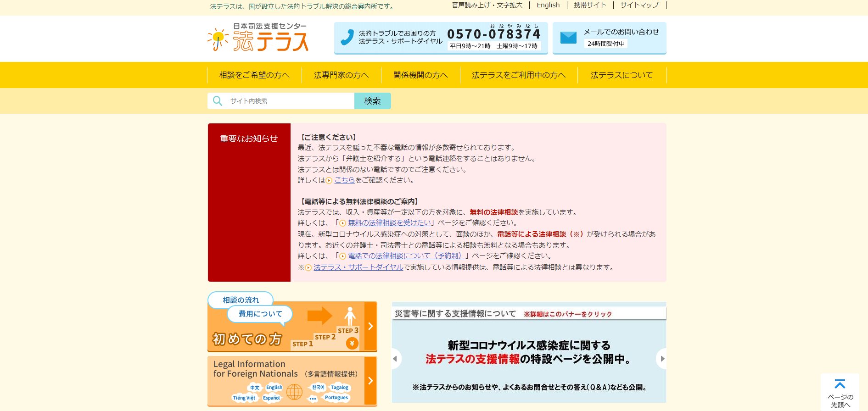Open 無料の法律相談を受けたい link
This screenshot has width=868, height=411.
(389, 223)
